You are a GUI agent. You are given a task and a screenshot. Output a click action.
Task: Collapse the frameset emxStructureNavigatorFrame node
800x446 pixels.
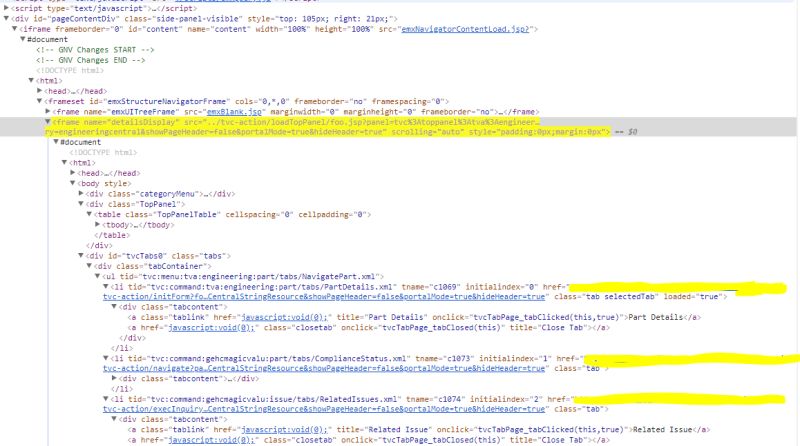(39, 101)
